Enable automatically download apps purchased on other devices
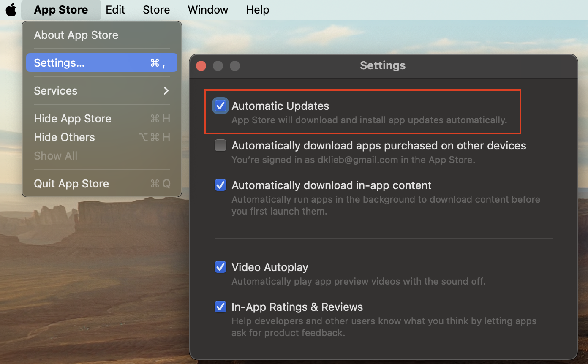This screenshot has height=364, width=588. tap(220, 146)
